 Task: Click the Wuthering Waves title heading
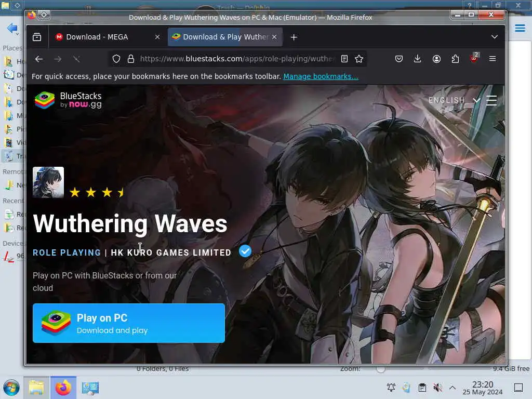[x=130, y=223]
